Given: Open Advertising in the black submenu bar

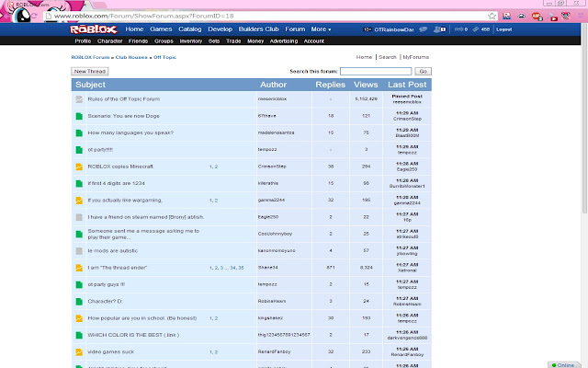Looking at the screenshot, I should 284,40.
